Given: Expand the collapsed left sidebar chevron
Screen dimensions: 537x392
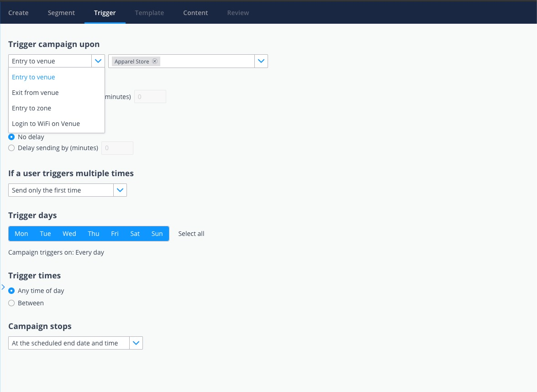Looking at the screenshot, I should (3, 287).
